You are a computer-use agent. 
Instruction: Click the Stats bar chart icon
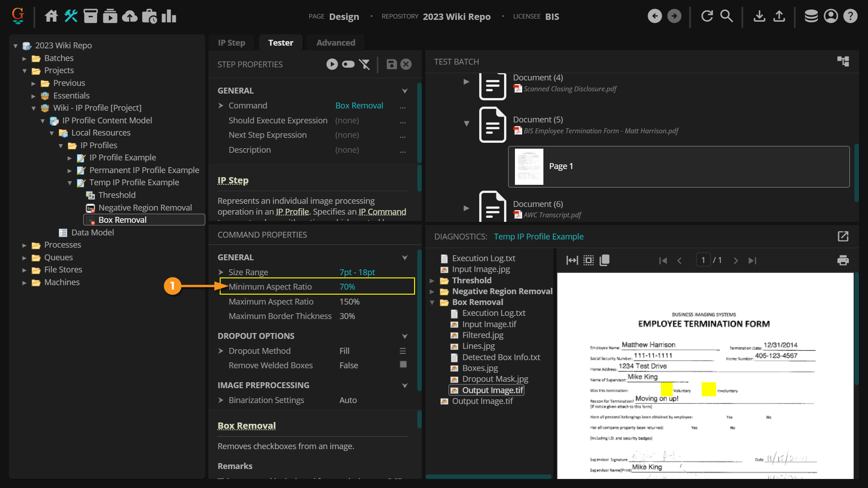pos(169,16)
